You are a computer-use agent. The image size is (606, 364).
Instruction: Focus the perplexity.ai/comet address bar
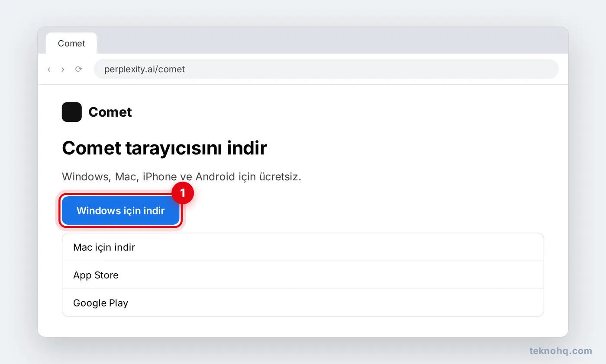(326, 69)
